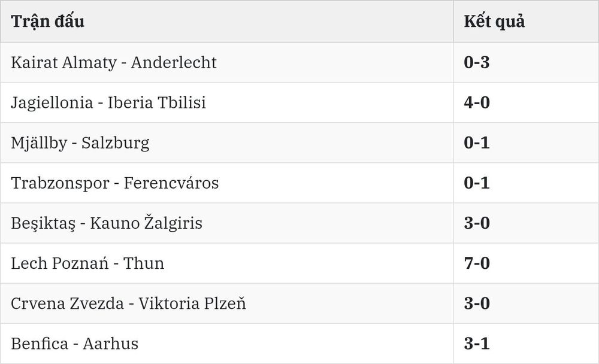Click the 3-0 score for Beşiktaş
599x364 pixels.
477,223
